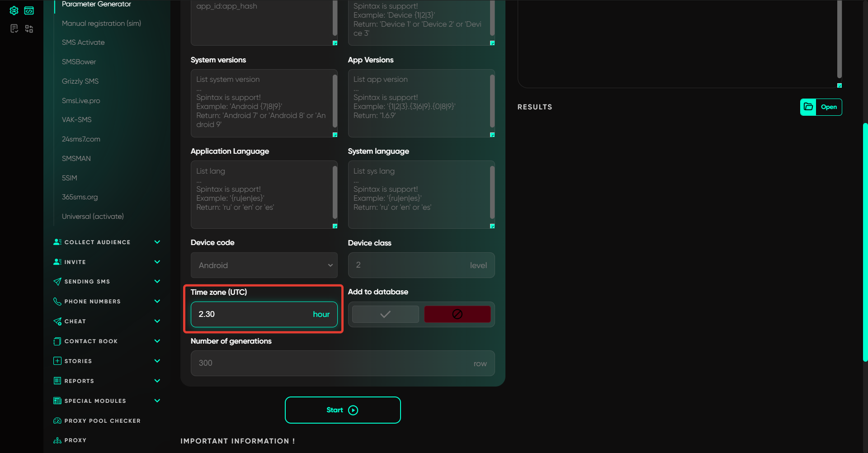
Task: Expand the Cheat menu chevron
Action: pyautogui.click(x=157, y=321)
